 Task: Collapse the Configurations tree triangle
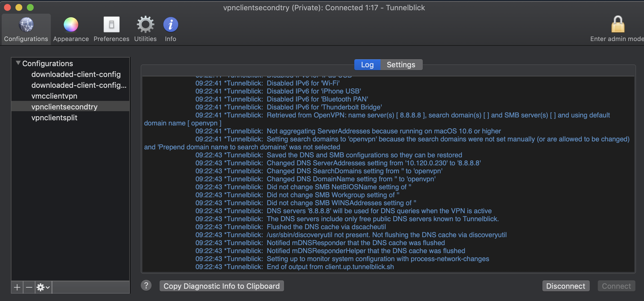point(18,63)
